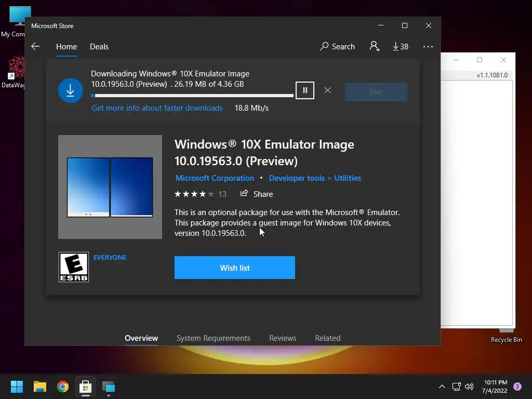
Task: Click the ESRB Everyone rating badge
Action: tap(74, 267)
